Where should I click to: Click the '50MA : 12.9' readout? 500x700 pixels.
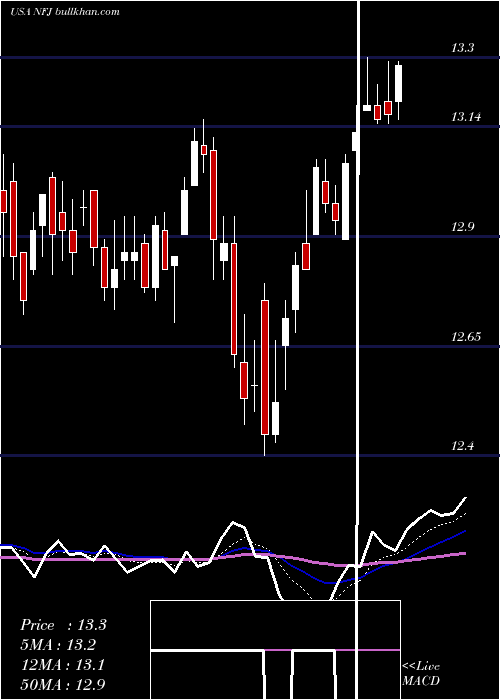63,684
